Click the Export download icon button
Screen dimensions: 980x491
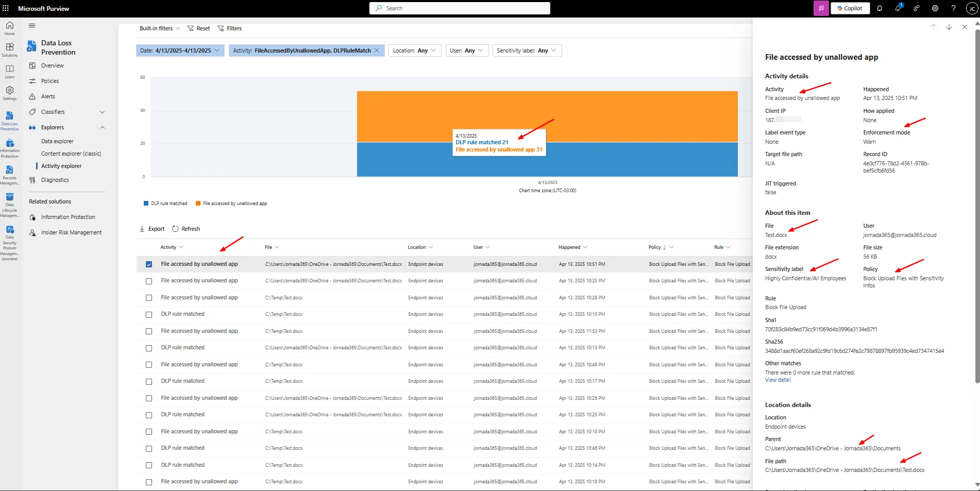point(152,229)
